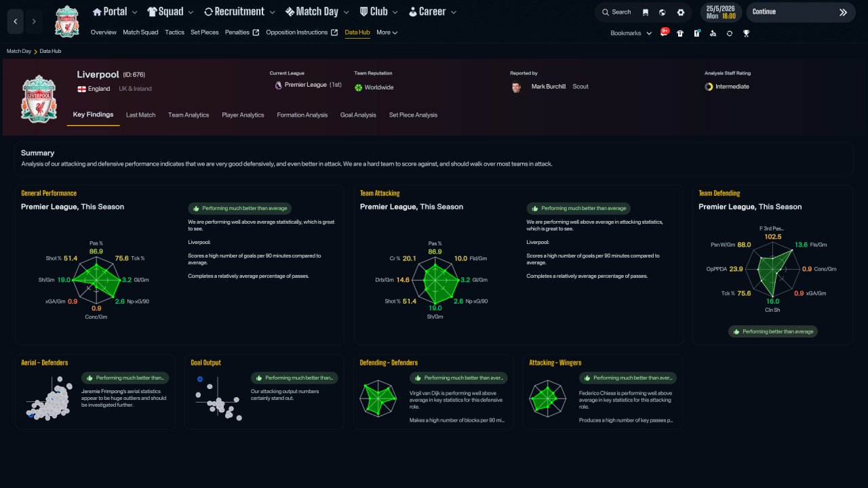Viewport: 868px width, 488px height.
Task: Click the date and time display
Action: (721, 12)
